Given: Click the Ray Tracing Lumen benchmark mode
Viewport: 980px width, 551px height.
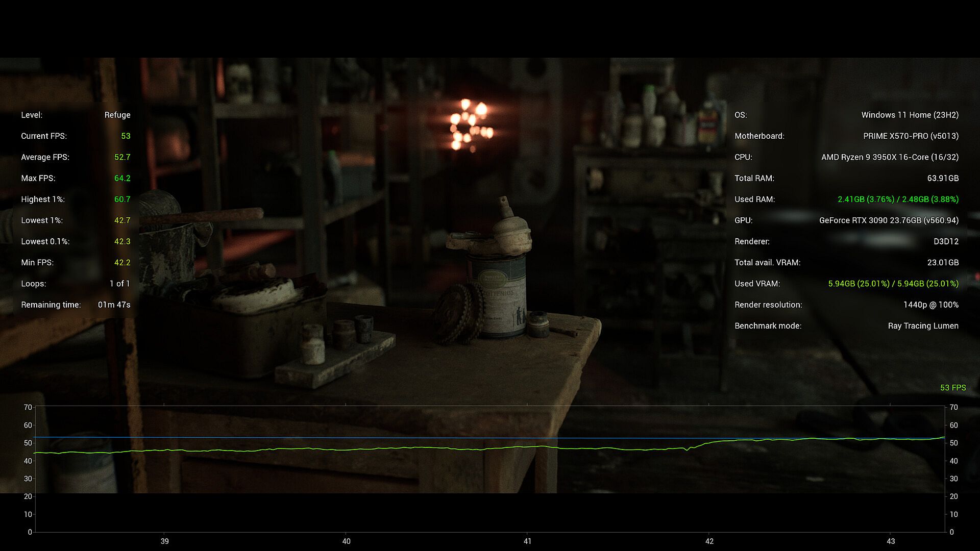Looking at the screenshot, I should 923,325.
